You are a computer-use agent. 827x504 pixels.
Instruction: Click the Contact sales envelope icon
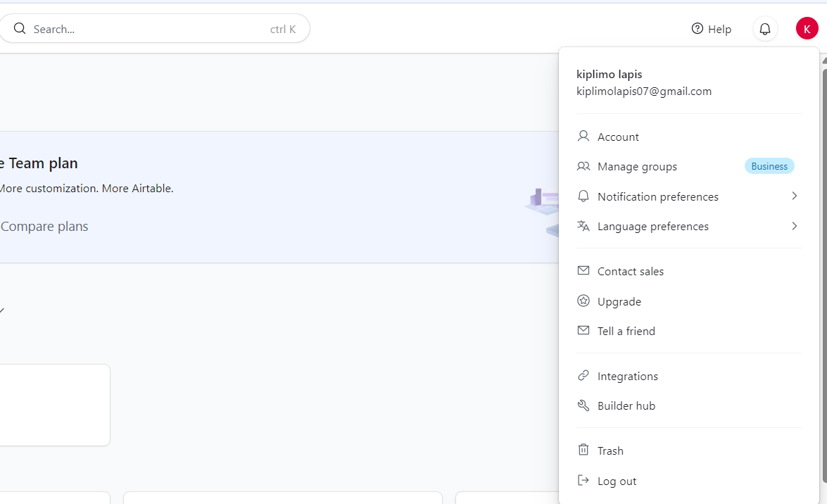point(583,270)
